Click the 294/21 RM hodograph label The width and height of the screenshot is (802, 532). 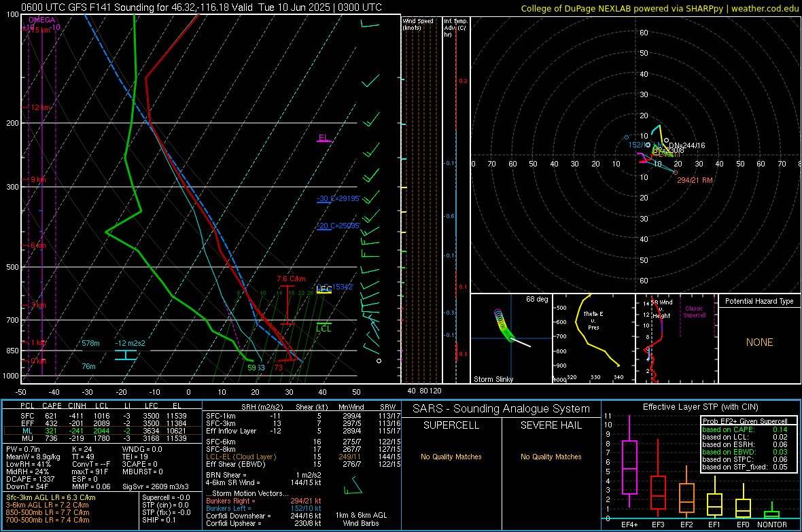tap(695, 180)
